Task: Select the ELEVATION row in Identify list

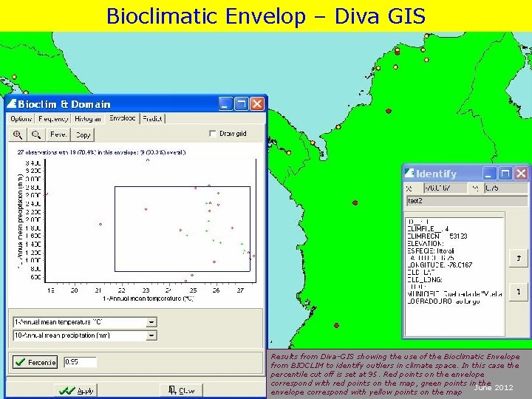Action: 426,244
